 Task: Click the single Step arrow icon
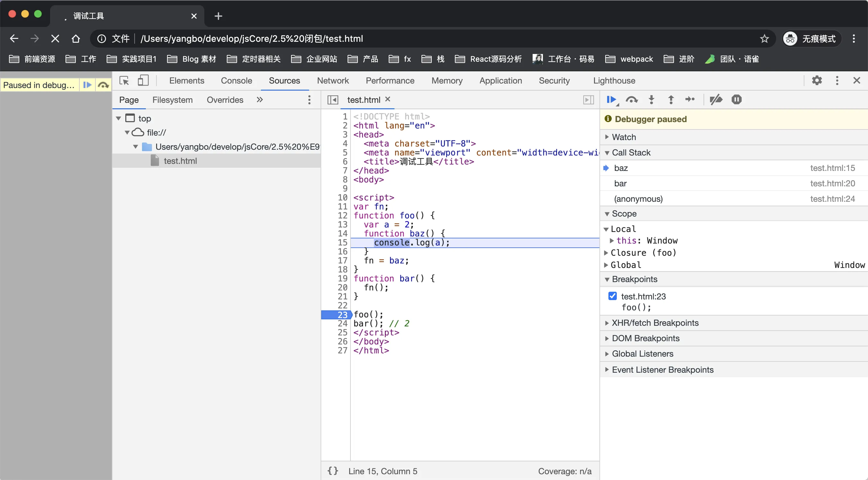[690, 100]
